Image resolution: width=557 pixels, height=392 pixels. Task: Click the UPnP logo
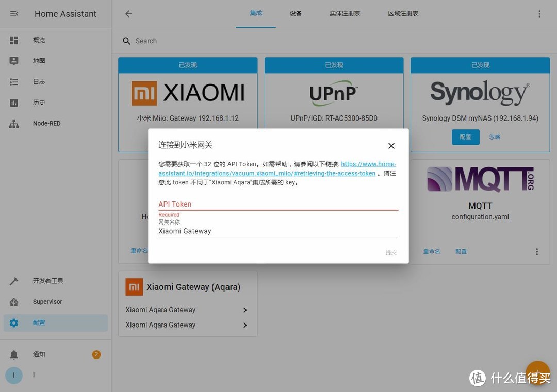point(334,93)
